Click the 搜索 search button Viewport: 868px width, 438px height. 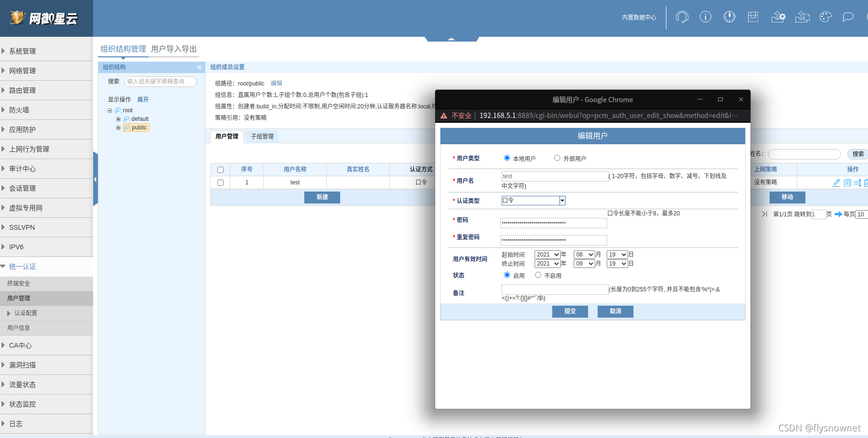[x=858, y=154]
